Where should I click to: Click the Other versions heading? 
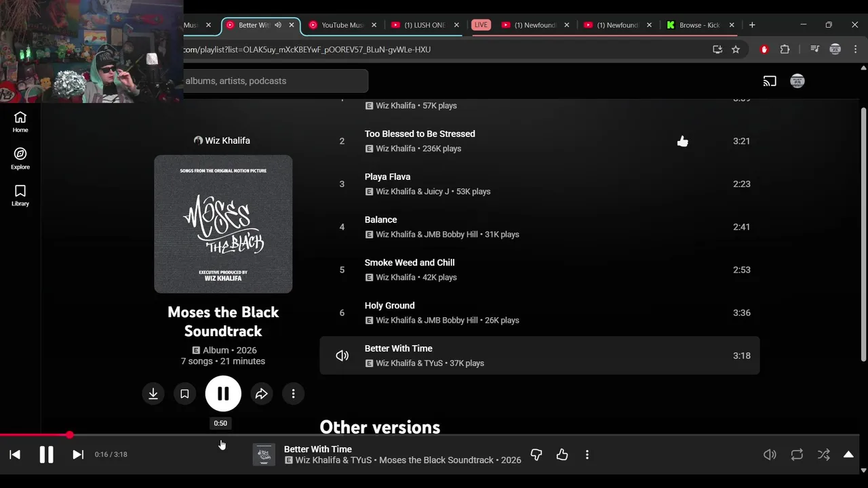point(380,427)
